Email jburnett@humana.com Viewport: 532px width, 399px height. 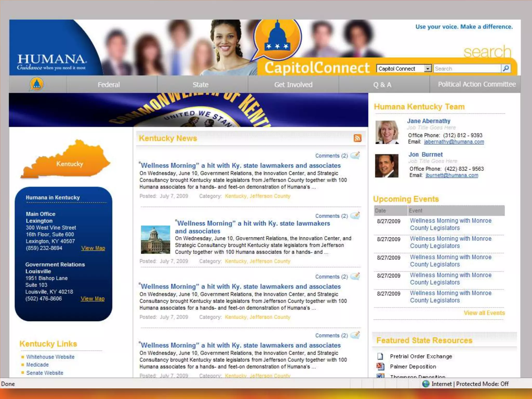452,175
